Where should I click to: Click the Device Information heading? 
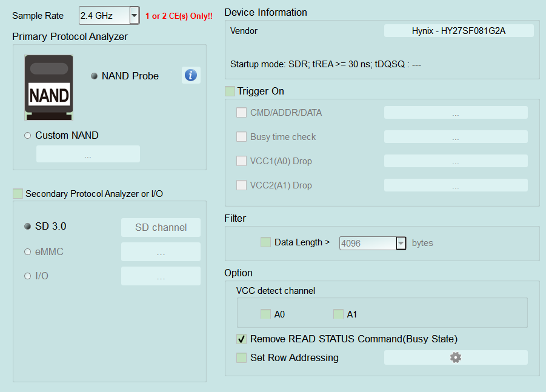265,12
